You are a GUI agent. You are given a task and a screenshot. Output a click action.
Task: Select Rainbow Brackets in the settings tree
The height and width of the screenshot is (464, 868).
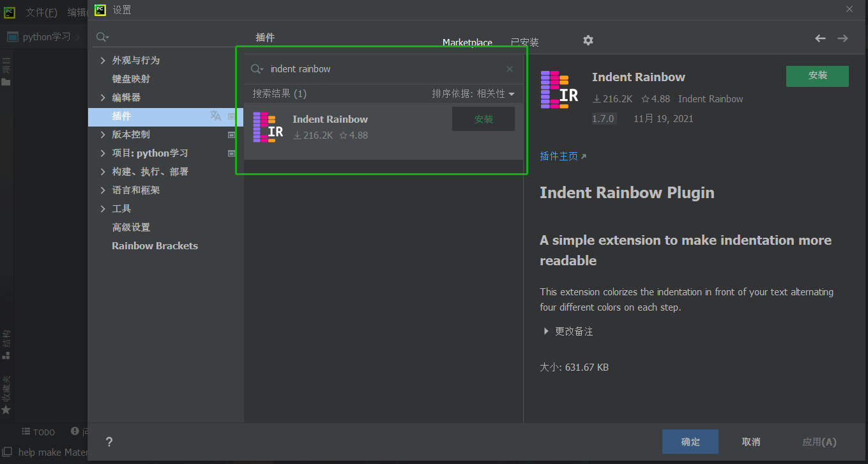click(x=155, y=245)
